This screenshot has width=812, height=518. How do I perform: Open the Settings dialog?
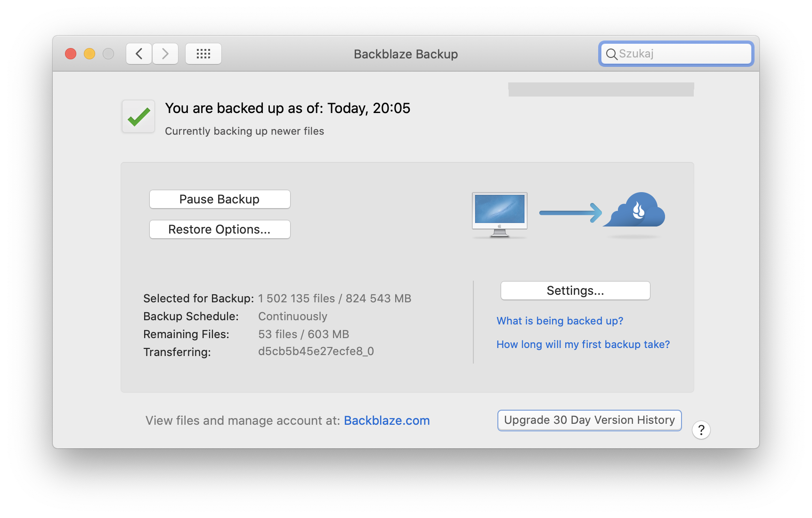575,291
